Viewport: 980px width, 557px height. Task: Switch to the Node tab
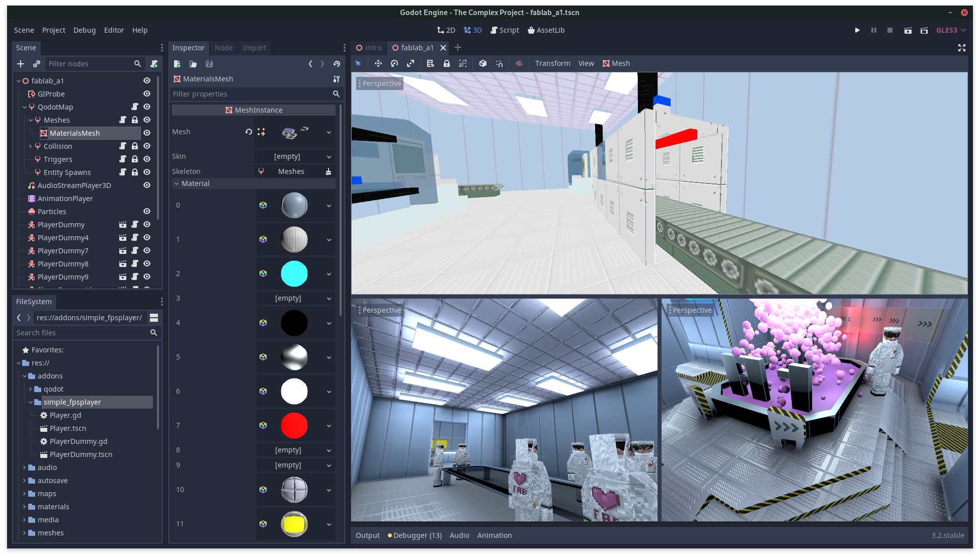click(223, 48)
